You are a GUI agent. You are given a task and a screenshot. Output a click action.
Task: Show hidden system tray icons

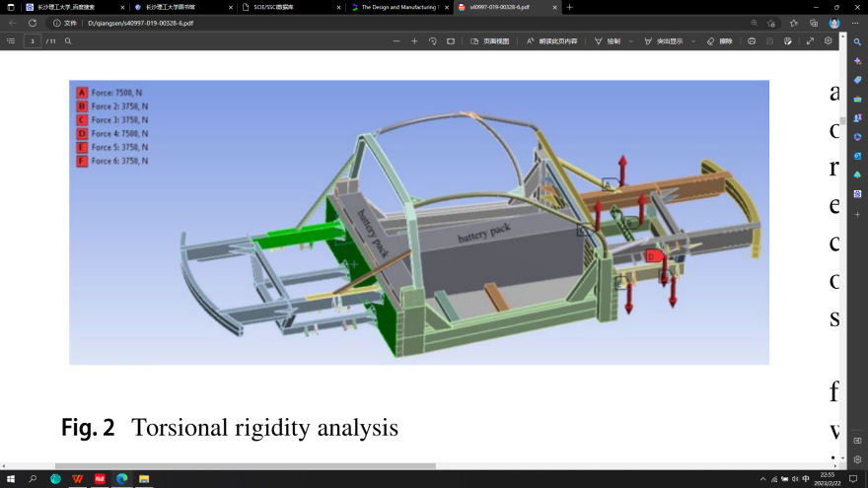click(x=762, y=479)
